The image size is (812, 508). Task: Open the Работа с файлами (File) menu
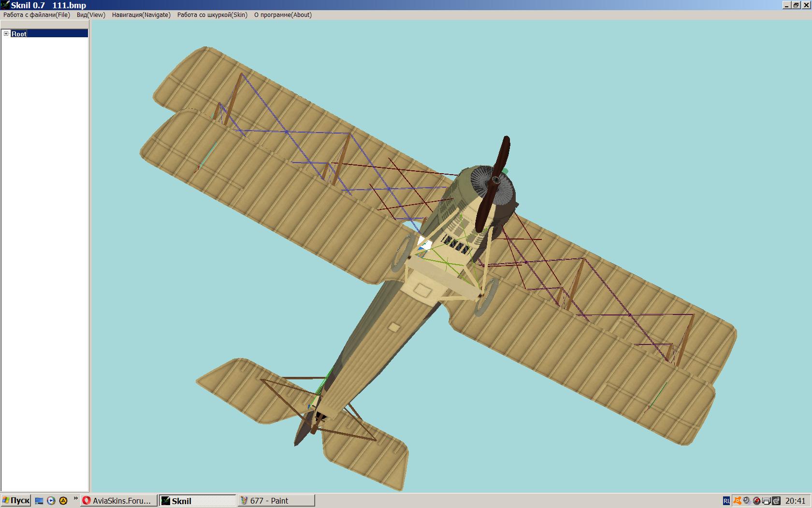pyautogui.click(x=37, y=15)
